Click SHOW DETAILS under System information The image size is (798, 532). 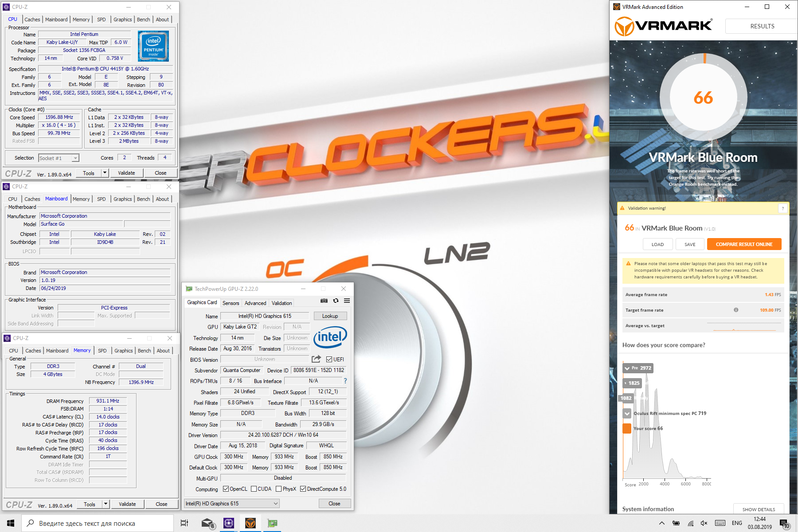[x=759, y=509]
